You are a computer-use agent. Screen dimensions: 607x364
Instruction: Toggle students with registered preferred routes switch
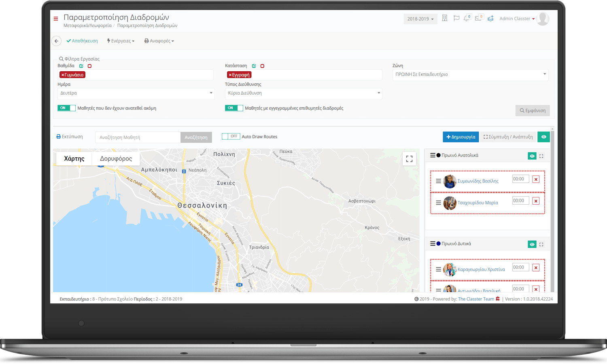pyautogui.click(x=234, y=108)
